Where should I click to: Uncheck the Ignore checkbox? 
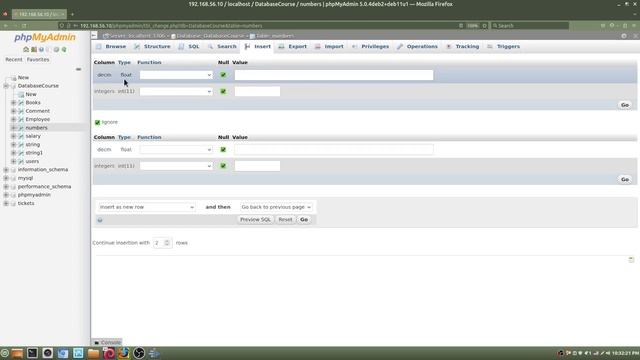pyautogui.click(x=97, y=122)
